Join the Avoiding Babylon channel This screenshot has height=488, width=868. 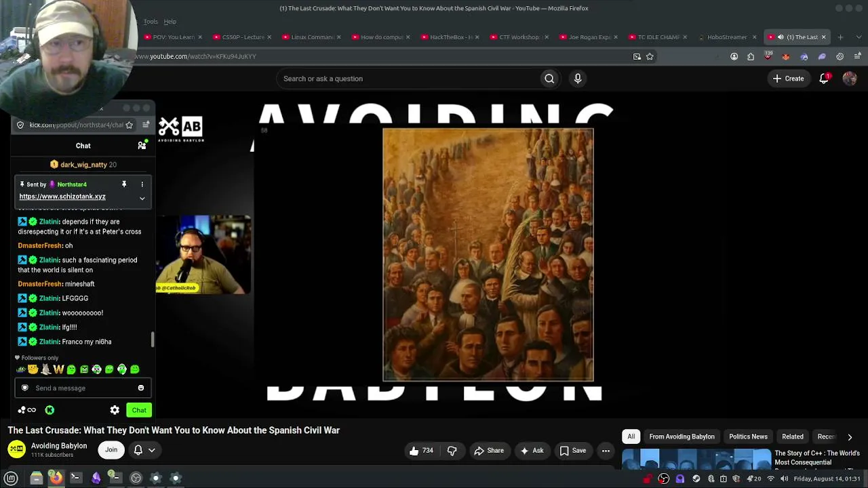point(111,450)
